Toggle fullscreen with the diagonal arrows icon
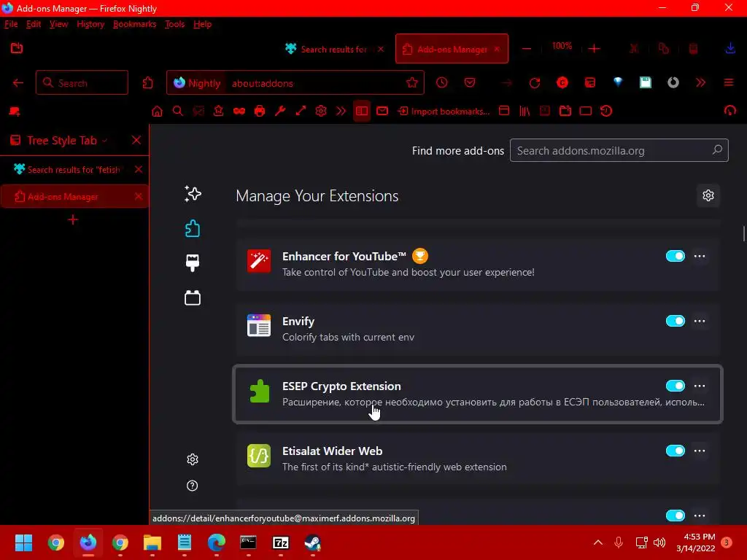 (301, 112)
